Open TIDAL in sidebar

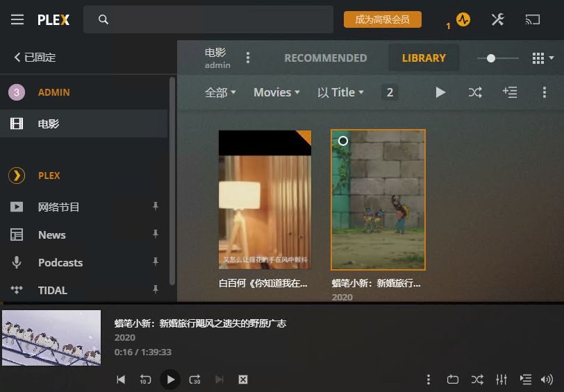pos(53,290)
